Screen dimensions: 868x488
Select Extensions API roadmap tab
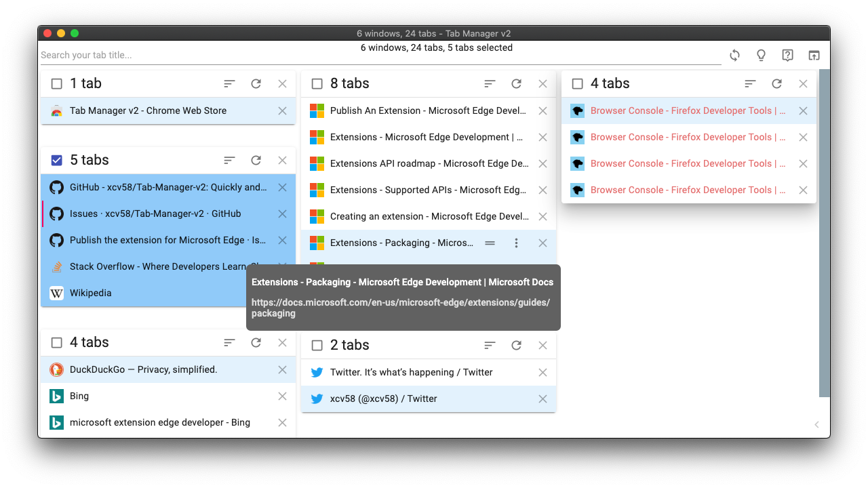pos(429,163)
